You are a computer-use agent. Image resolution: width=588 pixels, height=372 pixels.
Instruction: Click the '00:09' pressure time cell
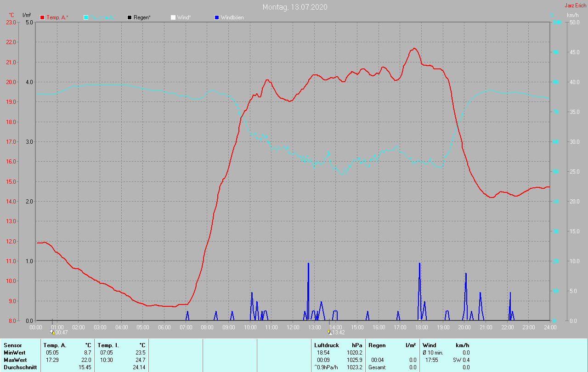point(323,360)
